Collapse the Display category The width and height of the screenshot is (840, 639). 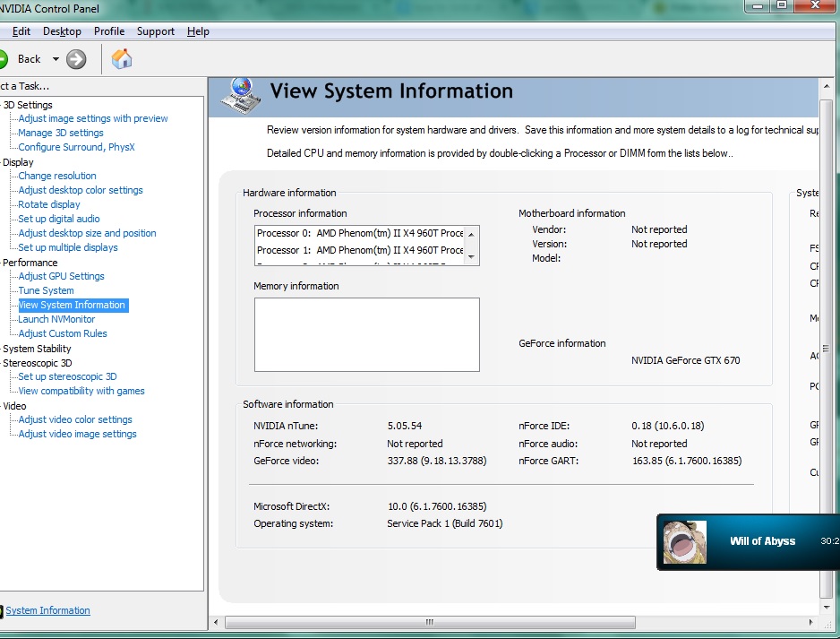pos(18,162)
